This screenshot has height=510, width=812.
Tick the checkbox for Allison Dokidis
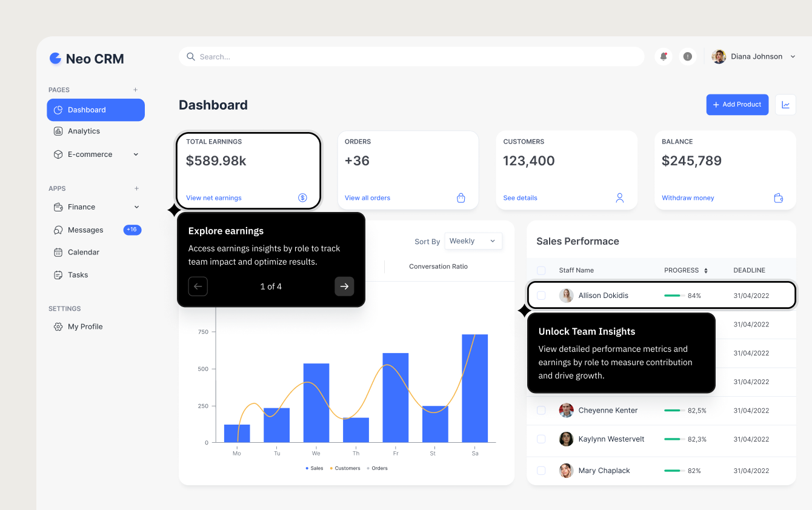coord(541,296)
